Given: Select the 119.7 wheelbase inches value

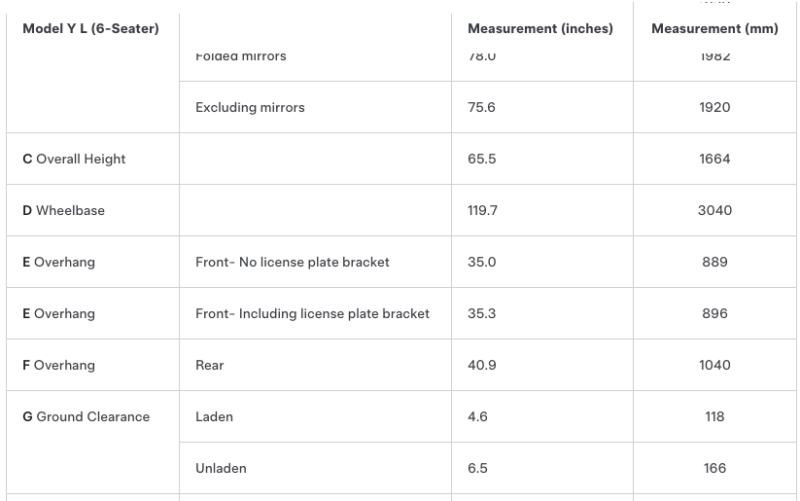Looking at the screenshot, I should coord(483,210).
